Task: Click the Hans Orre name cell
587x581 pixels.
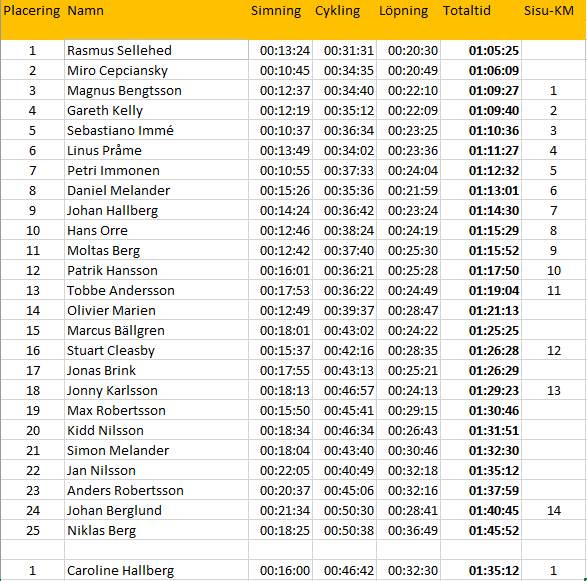Action: pos(156,230)
